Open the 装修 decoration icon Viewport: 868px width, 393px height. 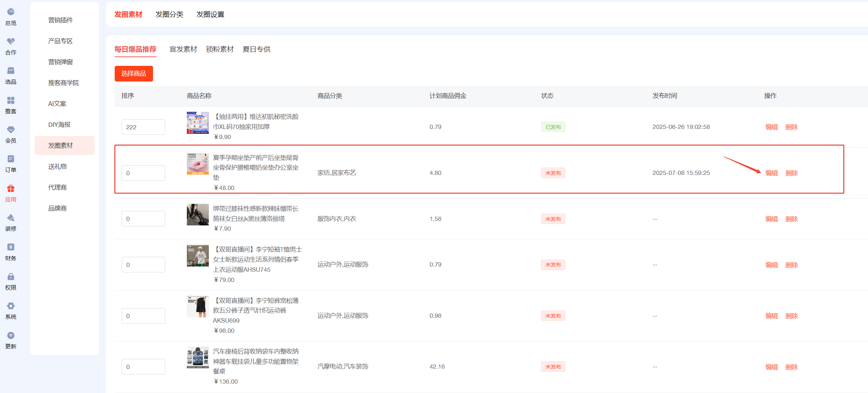click(x=11, y=218)
